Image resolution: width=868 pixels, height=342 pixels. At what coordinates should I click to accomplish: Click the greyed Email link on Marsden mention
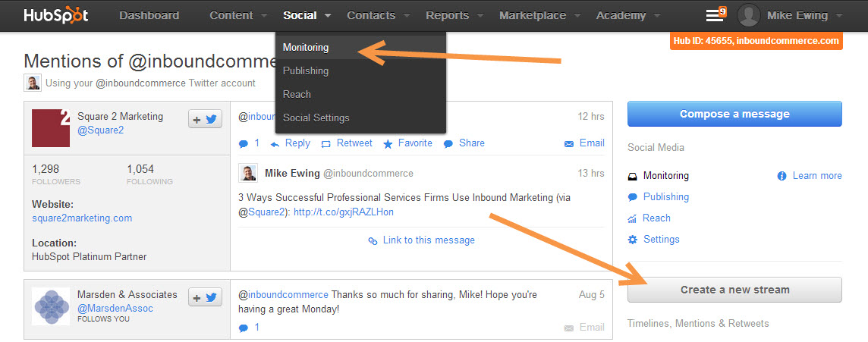pos(584,328)
